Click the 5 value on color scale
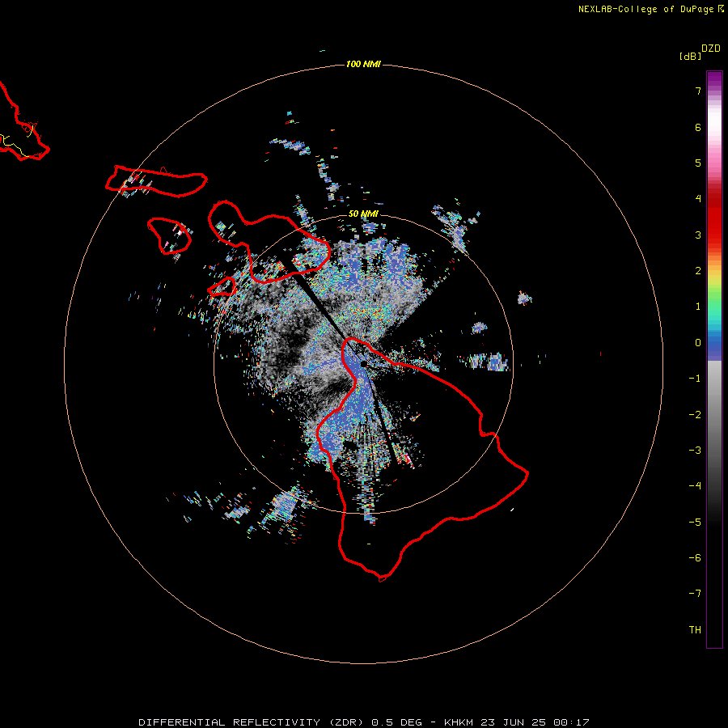 click(x=698, y=163)
